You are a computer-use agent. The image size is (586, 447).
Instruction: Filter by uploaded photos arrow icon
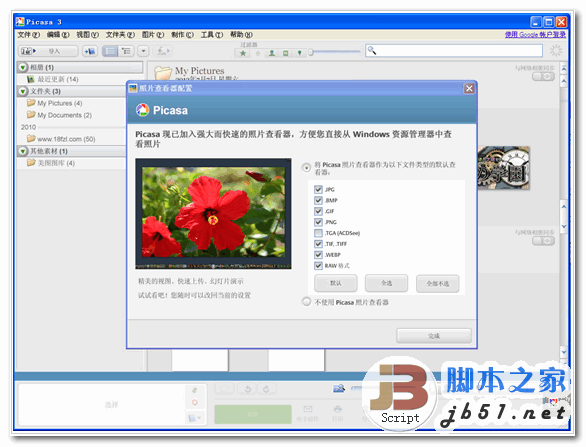point(257,53)
